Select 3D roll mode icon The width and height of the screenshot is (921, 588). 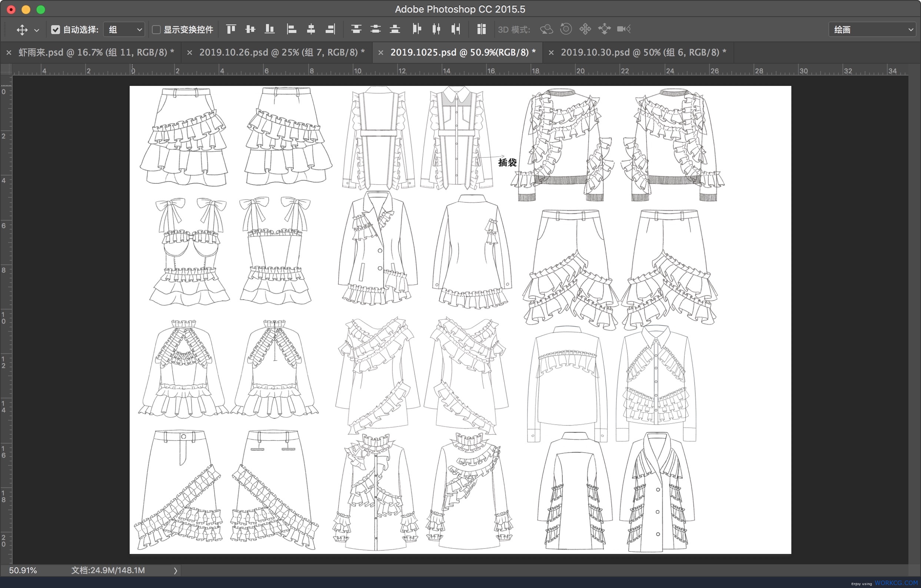point(566,29)
